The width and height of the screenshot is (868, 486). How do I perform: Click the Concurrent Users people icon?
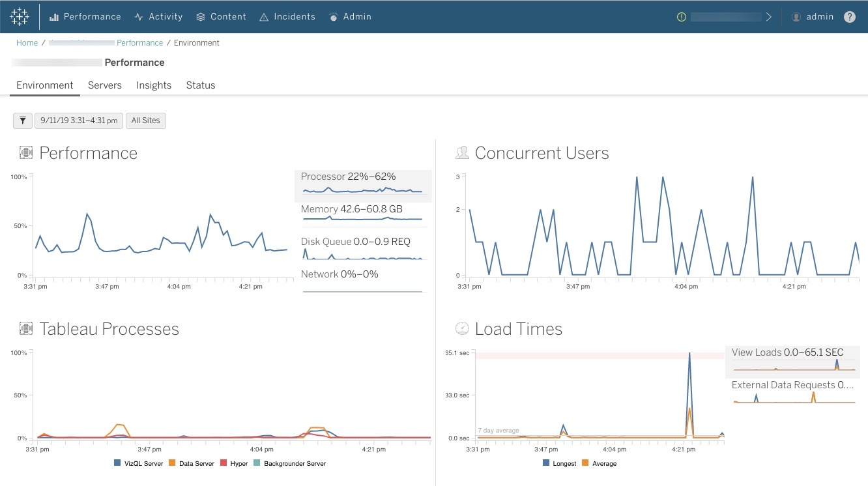[x=462, y=151]
